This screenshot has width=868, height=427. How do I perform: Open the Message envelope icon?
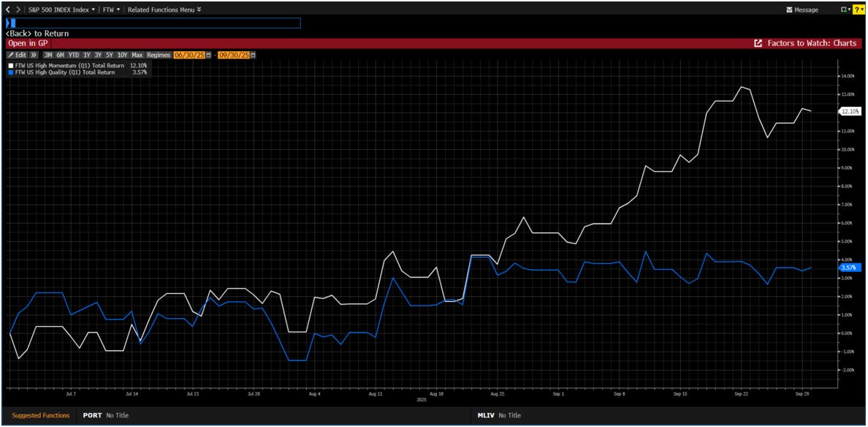point(789,10)
